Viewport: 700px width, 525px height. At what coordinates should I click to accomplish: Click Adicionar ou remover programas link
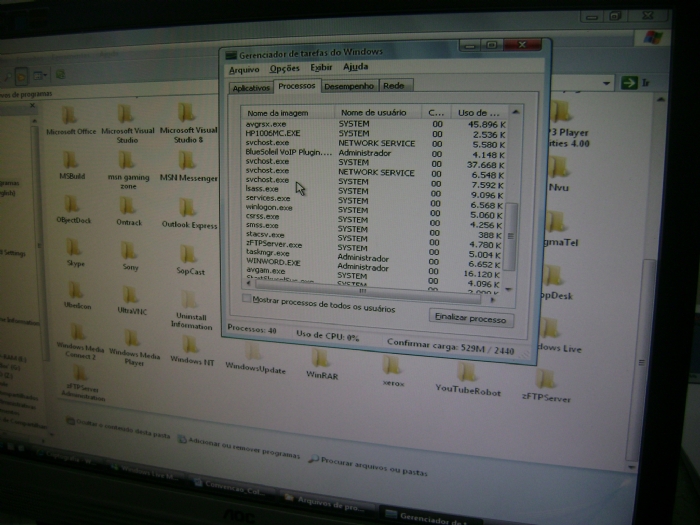[x=239, y=447]
